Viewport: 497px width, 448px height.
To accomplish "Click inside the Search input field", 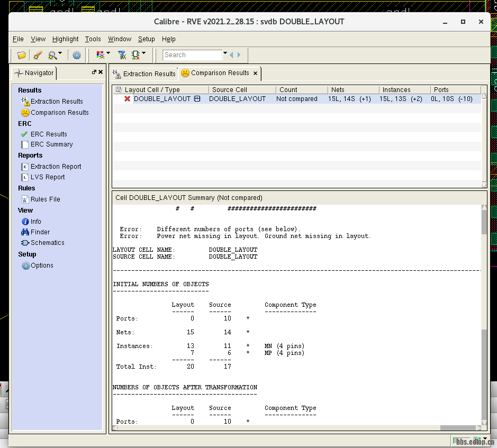I will click(192, 55).
